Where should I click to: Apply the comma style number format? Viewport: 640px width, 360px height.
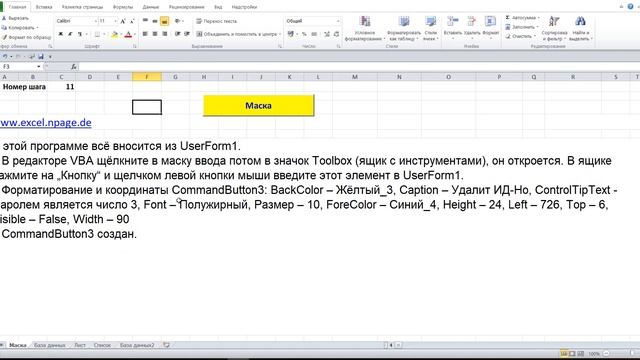click(314, 34)
